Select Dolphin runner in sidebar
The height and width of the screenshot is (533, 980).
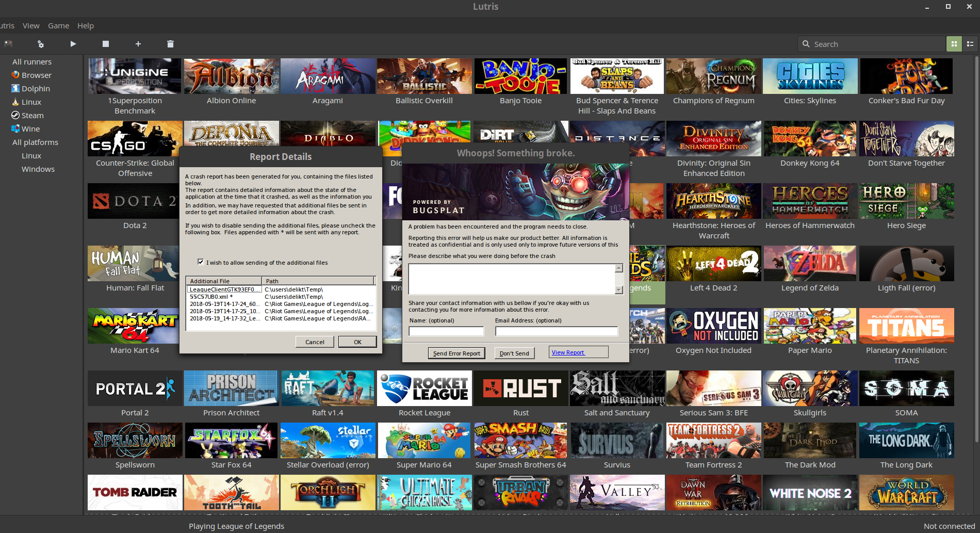(x=30, y=89)
